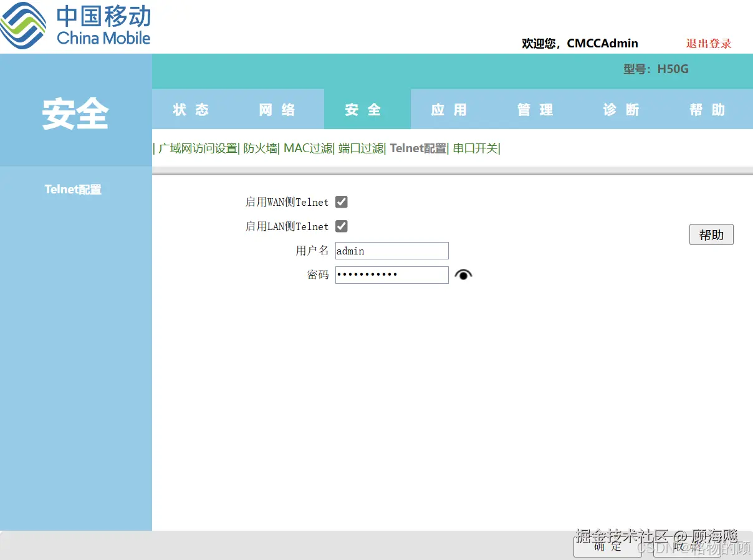Open the 应用 tab
The image size is (753, 560).
click(x=449, y=109)
